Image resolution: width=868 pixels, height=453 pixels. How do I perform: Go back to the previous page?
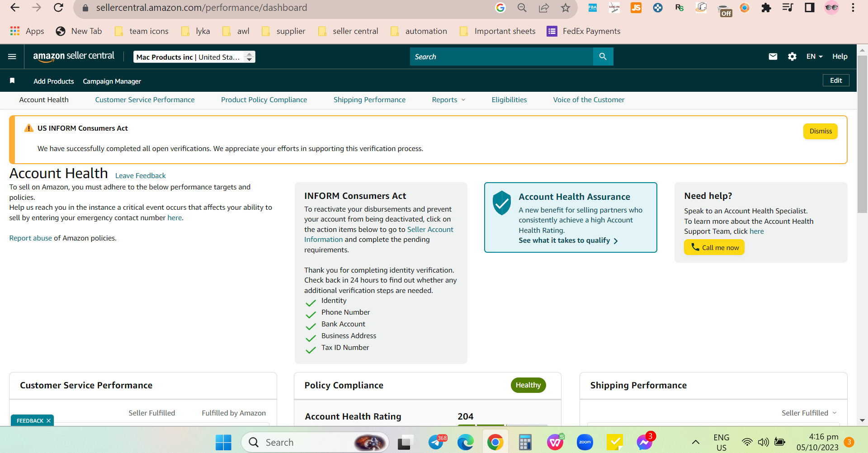pyautogui.click(x=15, y=8)
